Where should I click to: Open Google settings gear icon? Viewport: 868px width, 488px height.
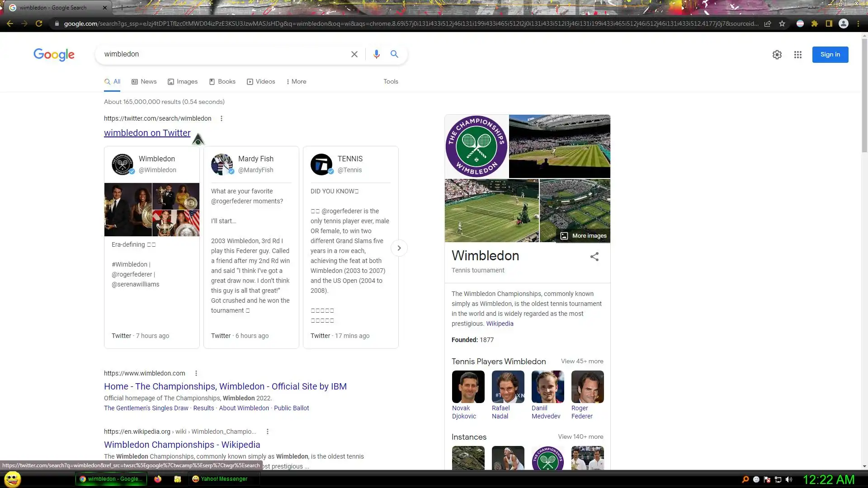pos(777,55)
